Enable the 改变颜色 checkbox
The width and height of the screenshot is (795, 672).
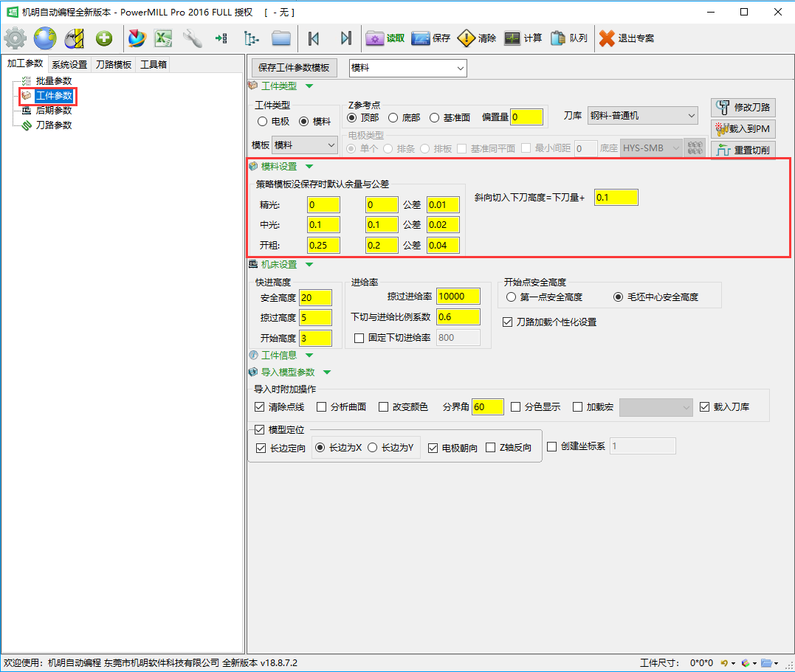click(x=383, y=406)
